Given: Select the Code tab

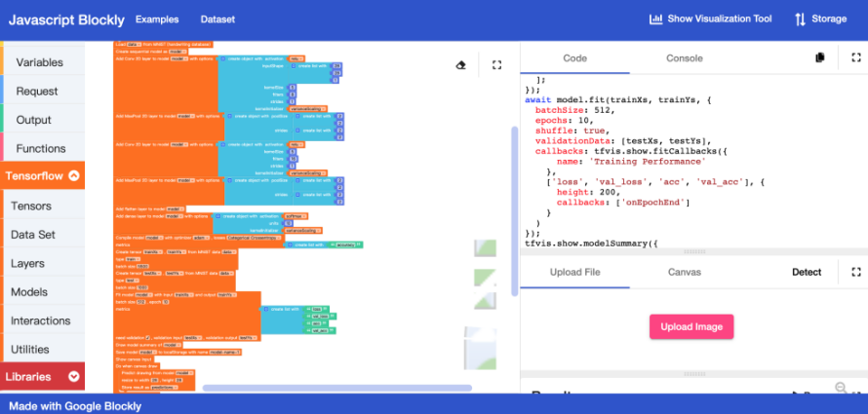Looking at the screenshot, I should [574, 58].
